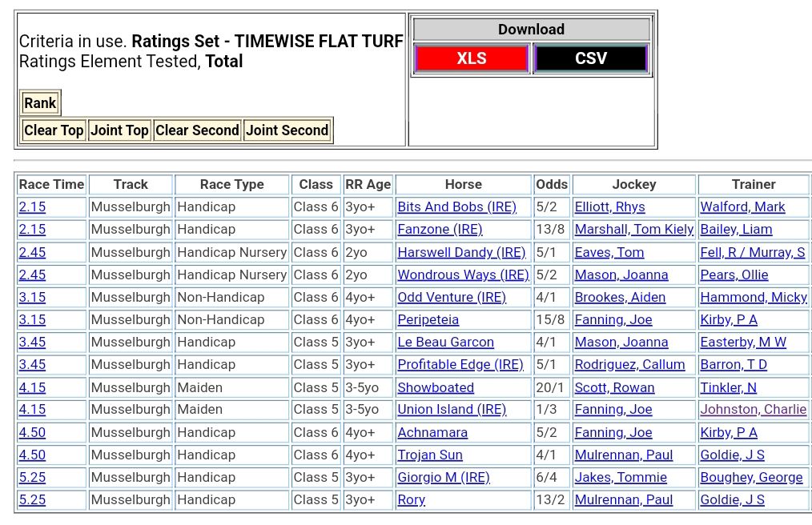This screenshot has width=812, height=525.
Task: Select the Clear Top filter
Action: point(54,130)
